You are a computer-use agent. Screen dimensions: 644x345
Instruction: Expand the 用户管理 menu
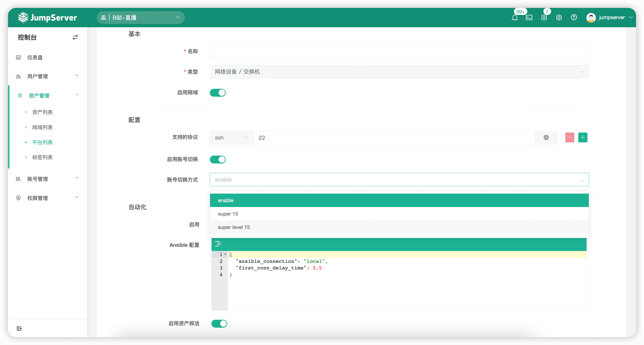(48, 76)
